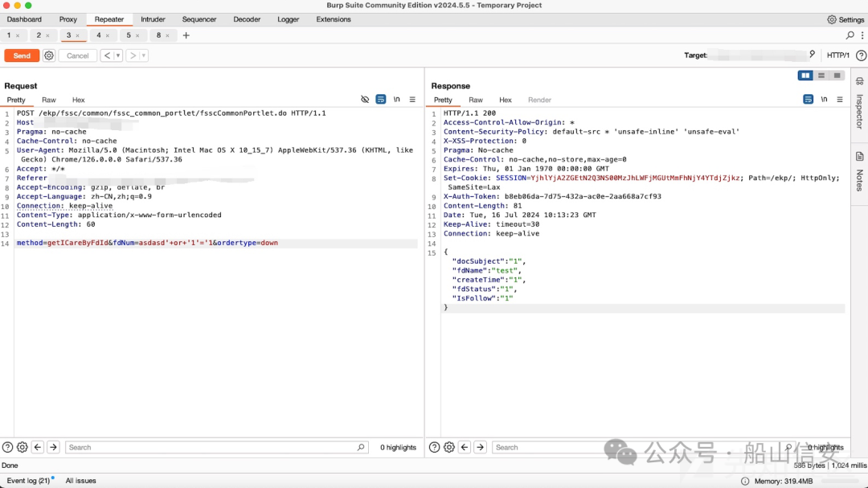Open the Logger tab

pos(289,19)
